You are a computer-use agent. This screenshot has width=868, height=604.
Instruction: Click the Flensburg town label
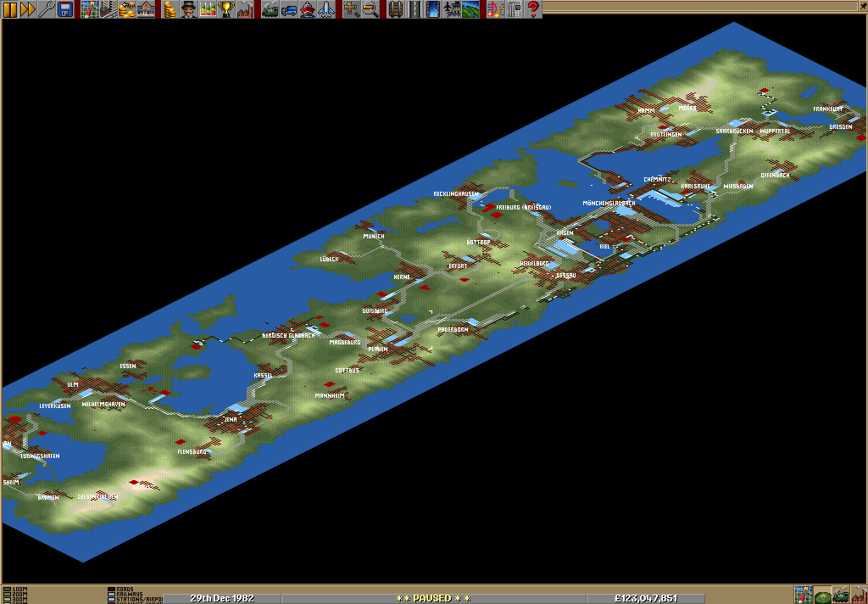pos(192,452)
